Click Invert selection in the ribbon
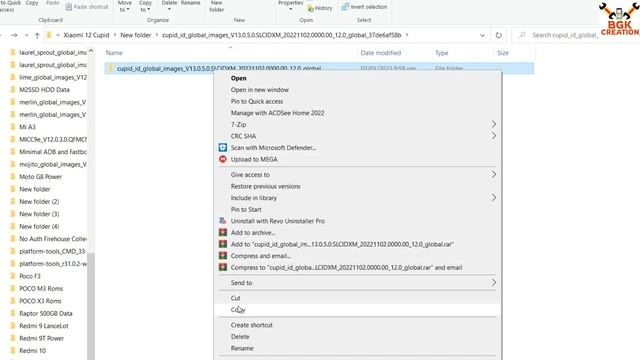The width and height of the screenshot is (640, 360). [364, 7]
